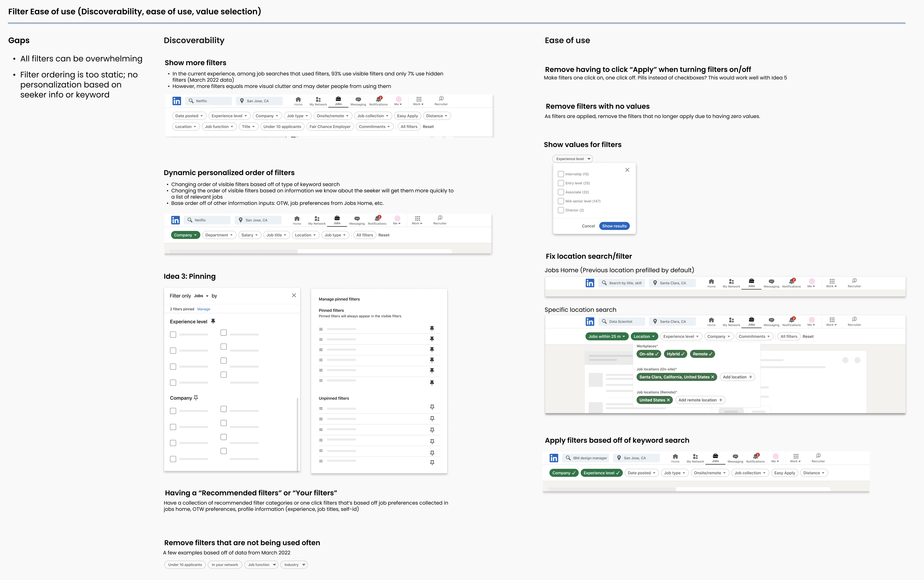Click Reset in dynamic order mockup
The image size is (924, 580).
click(x=384, y=235)
